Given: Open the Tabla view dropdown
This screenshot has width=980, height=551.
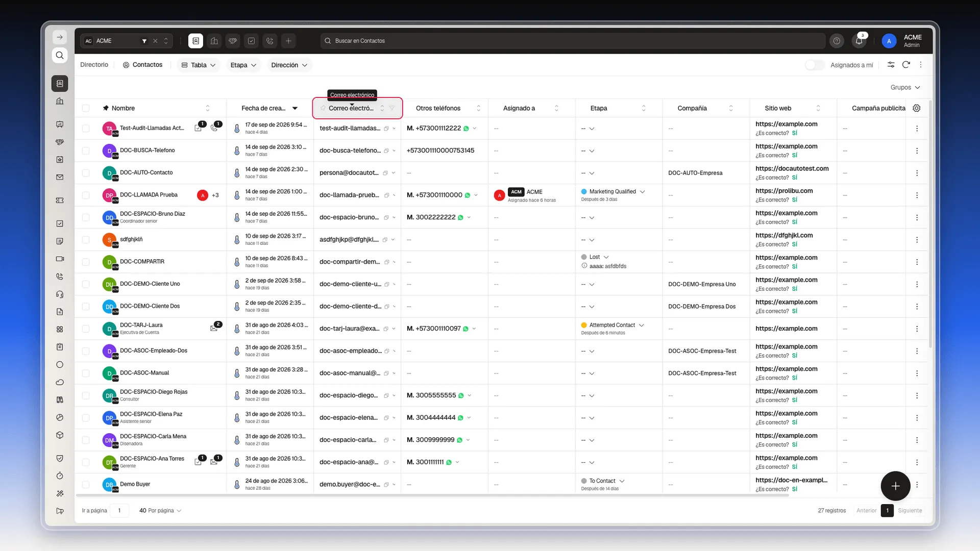Looking at the screenshot, I should point(199,65).
